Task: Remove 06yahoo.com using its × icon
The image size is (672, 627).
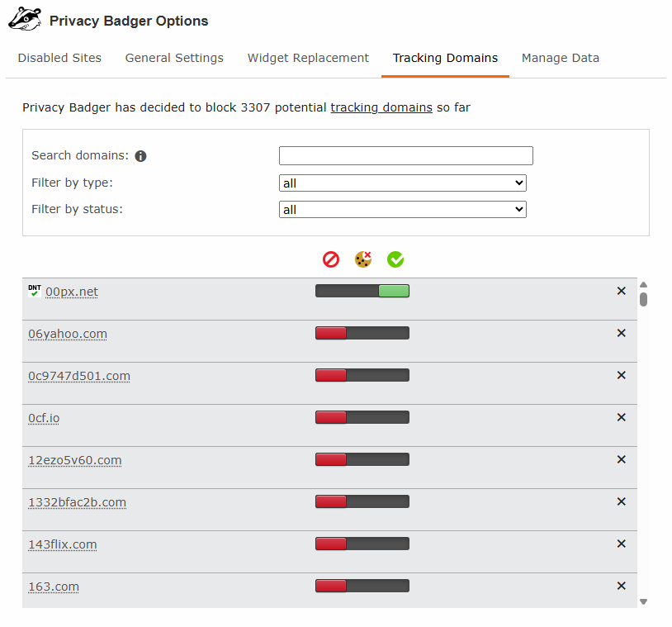Action: pos(621,333)
